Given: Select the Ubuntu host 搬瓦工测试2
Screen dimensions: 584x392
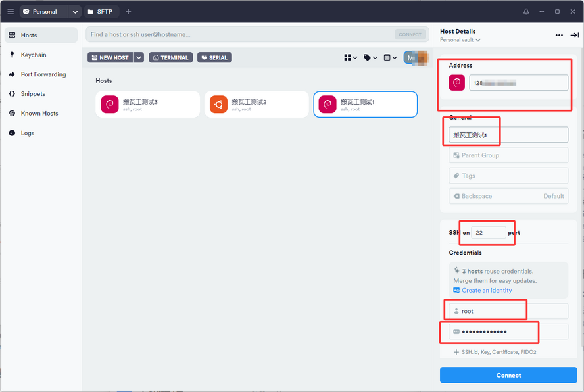Looking at the screenshot, I should point(256,105).
